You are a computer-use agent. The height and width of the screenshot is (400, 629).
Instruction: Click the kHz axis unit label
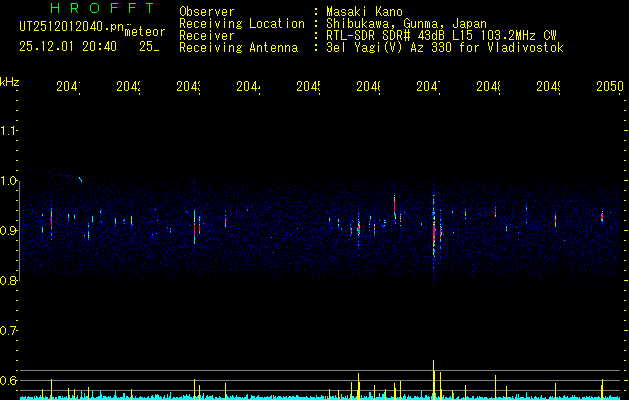pos(10,81)
